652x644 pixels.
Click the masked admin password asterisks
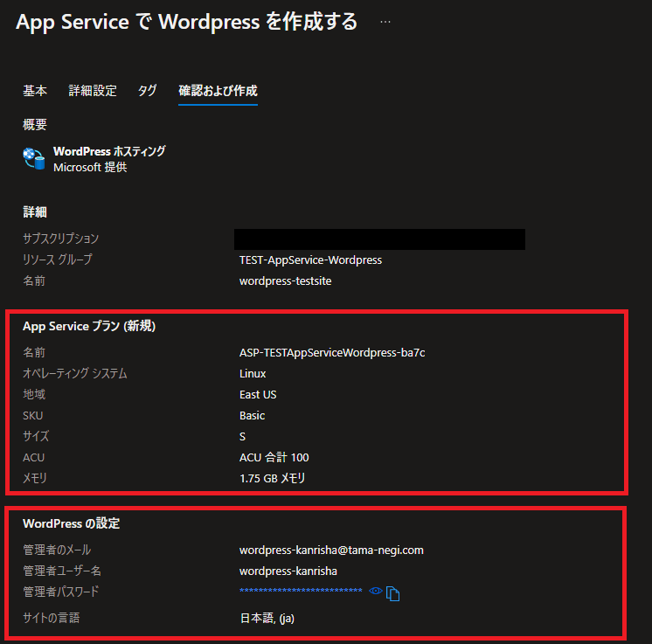pos(301,591)
